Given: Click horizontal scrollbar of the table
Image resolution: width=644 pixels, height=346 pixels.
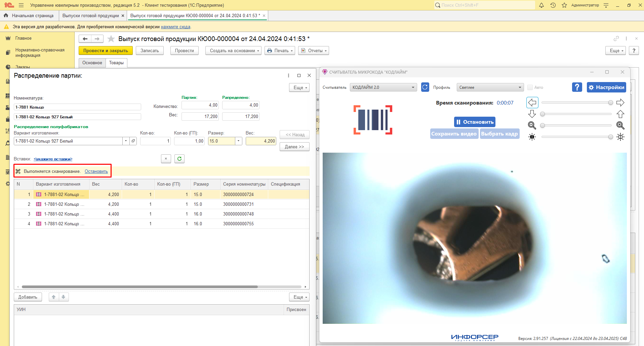Looking at the screenshot, I should (139, 287).
